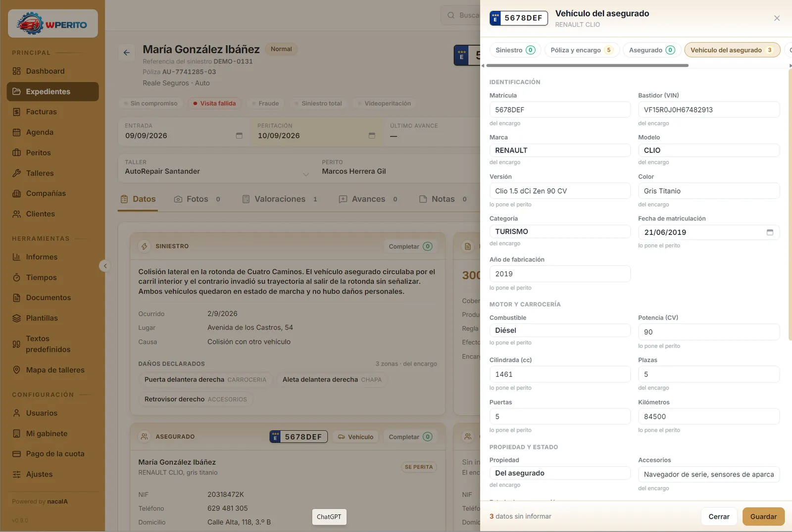Click the Potencia (CV) input field
This screenshot has height=532, width=792.
tap(709, 332)
